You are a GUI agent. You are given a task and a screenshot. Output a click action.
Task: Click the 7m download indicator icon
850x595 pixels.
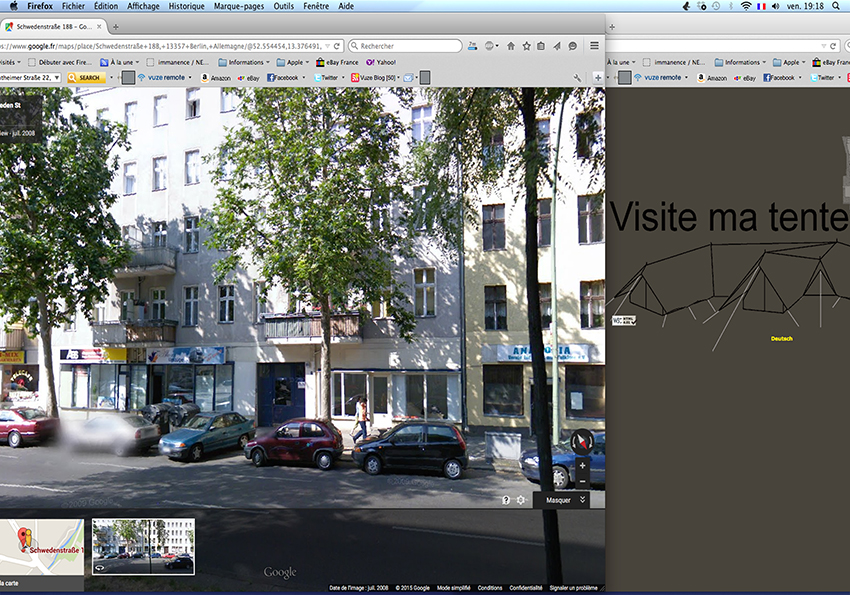tap(473, 46)
